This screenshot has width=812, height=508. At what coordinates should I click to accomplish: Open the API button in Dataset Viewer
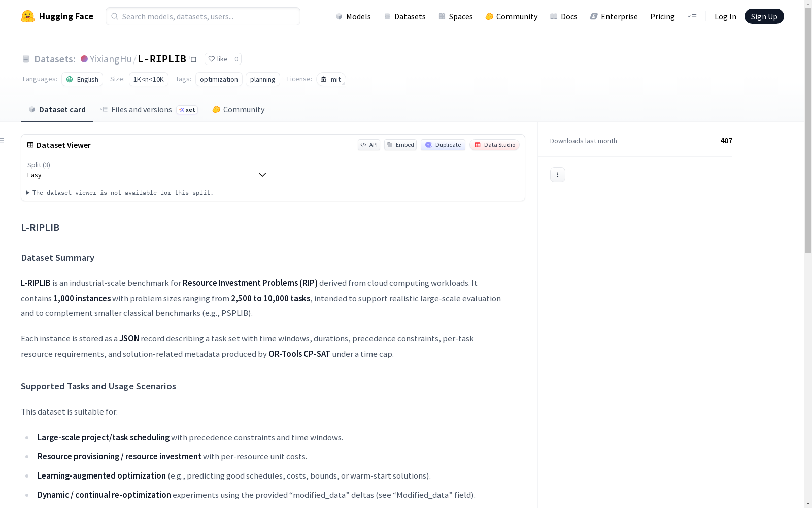[369, 145]
